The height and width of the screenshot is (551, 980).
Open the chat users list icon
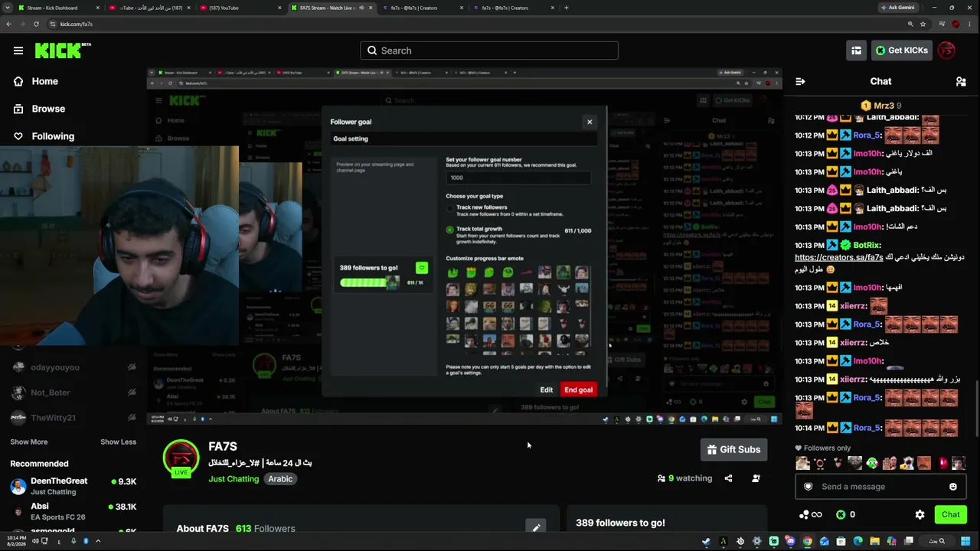(x=961, y=81)
